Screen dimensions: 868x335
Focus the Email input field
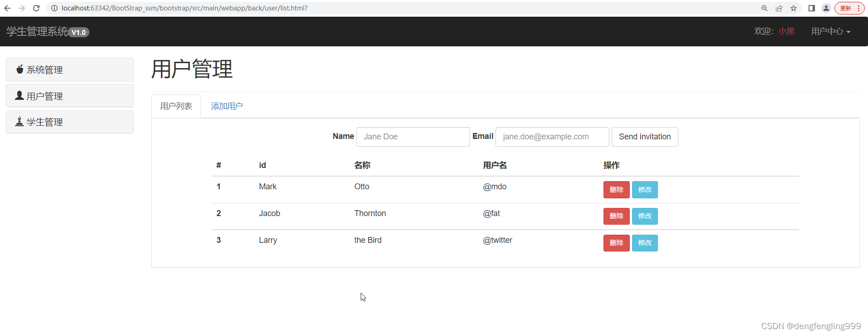tap(552, 137)
